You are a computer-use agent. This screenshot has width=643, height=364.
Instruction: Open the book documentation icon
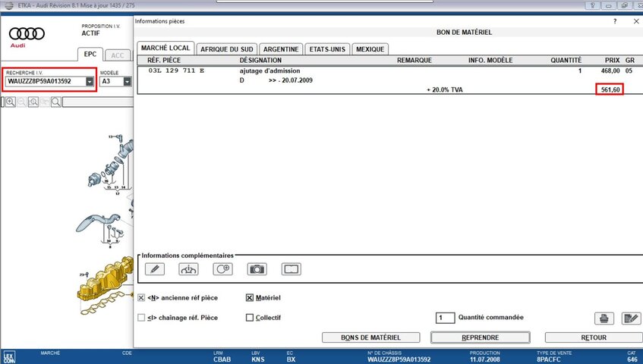click(292, 269)
